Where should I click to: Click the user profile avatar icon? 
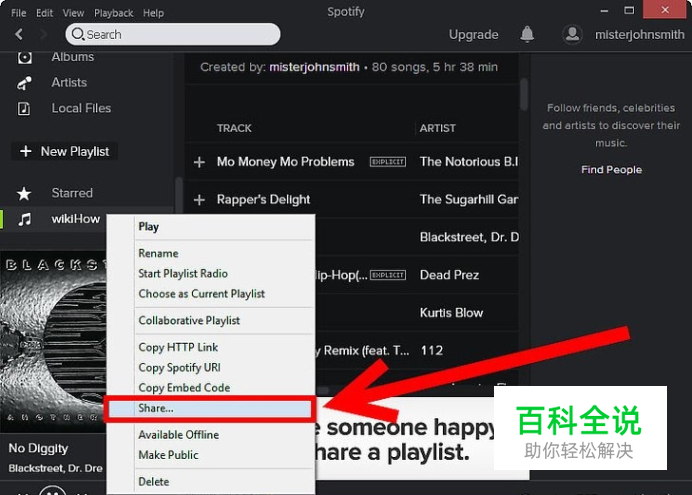(572, 34)
